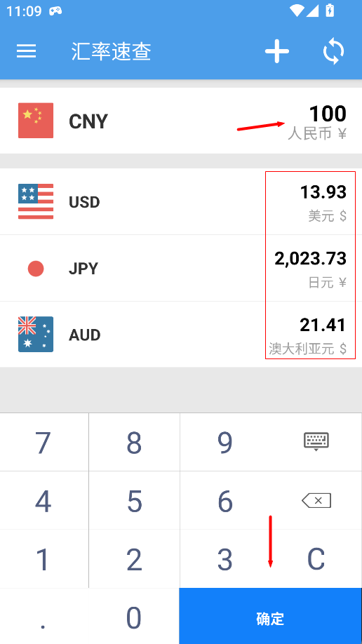Tap the Japan flag icon
Viewport: 362px width, 644px height.
pyautogui.click(x=36, y=269)
